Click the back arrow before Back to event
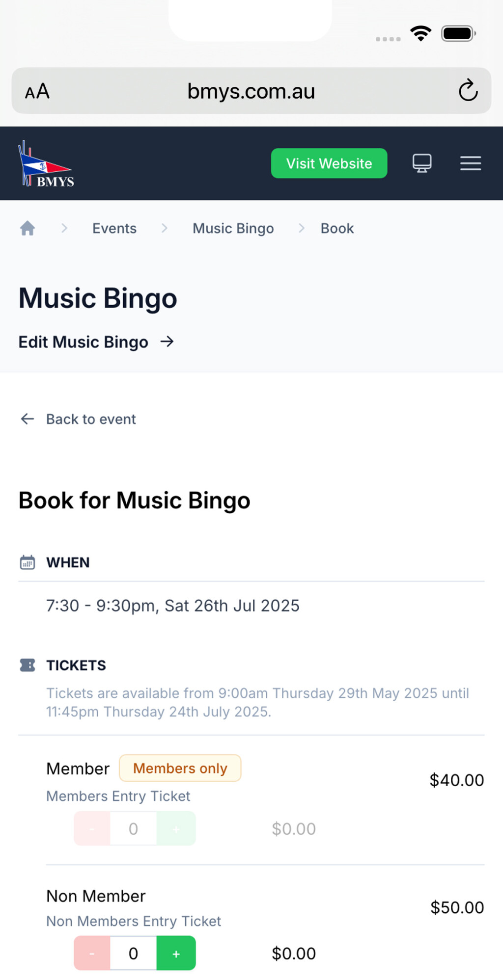Viewport: 503px width, 980px height. [x=28, y=419]
